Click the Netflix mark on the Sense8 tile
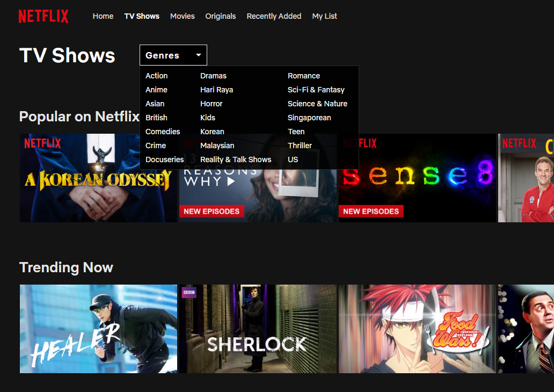 tap(360, 143)
